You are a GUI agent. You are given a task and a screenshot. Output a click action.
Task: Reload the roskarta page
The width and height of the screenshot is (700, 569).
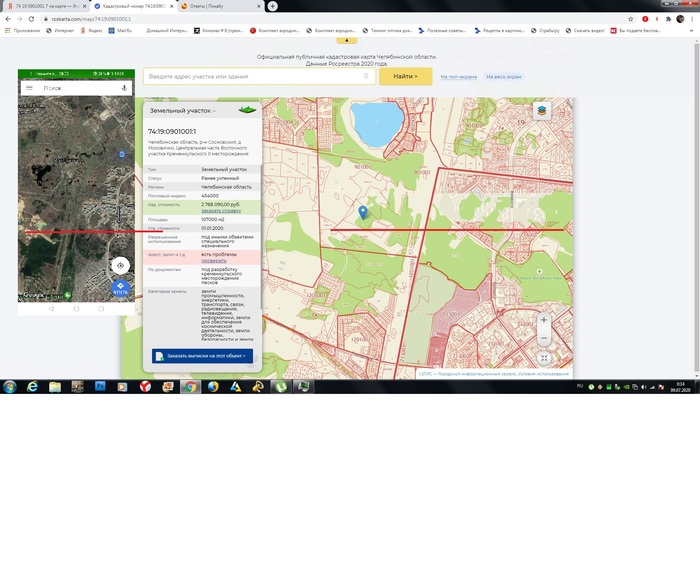click(x=33, y=19)
